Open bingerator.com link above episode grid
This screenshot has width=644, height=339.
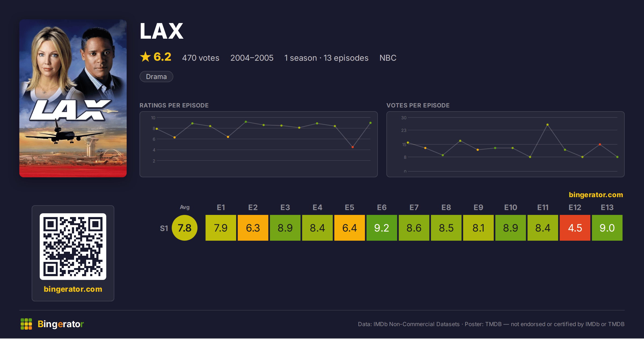[x=596, y=195]
